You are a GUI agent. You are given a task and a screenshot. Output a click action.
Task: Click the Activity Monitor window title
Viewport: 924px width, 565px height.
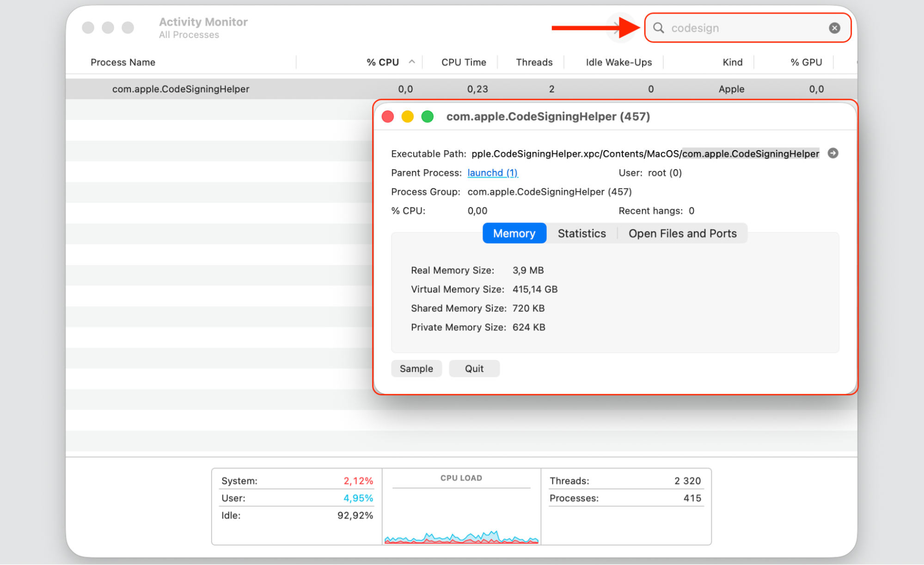pyautogui.click(x=203, y=22)
